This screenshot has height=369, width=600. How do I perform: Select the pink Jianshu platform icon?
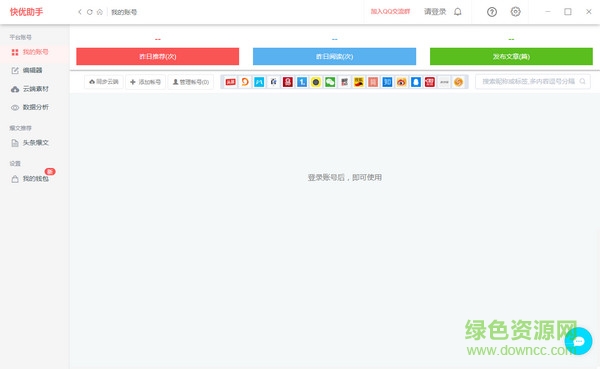pos(373,82)
